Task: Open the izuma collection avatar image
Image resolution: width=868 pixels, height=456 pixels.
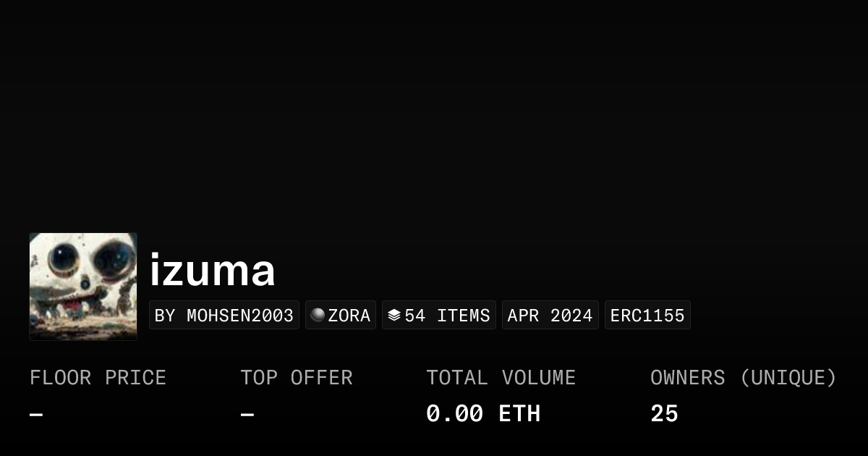Action: [x=83, y=286]
